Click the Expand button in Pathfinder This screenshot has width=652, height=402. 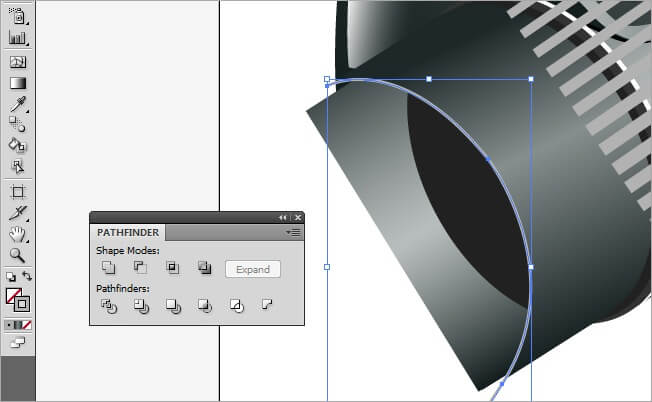[x=253, y=269]
